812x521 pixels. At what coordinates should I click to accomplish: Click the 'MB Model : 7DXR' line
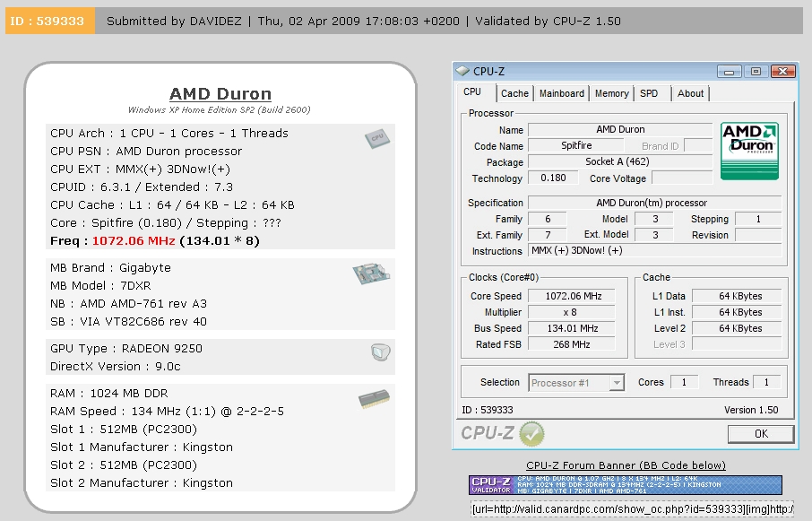(x=100, y=286)
